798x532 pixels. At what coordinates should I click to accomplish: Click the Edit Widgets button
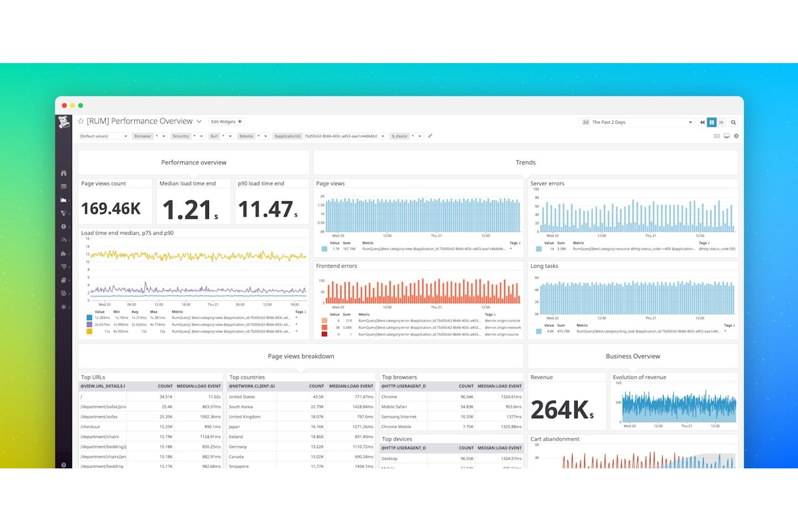[226, 122]
